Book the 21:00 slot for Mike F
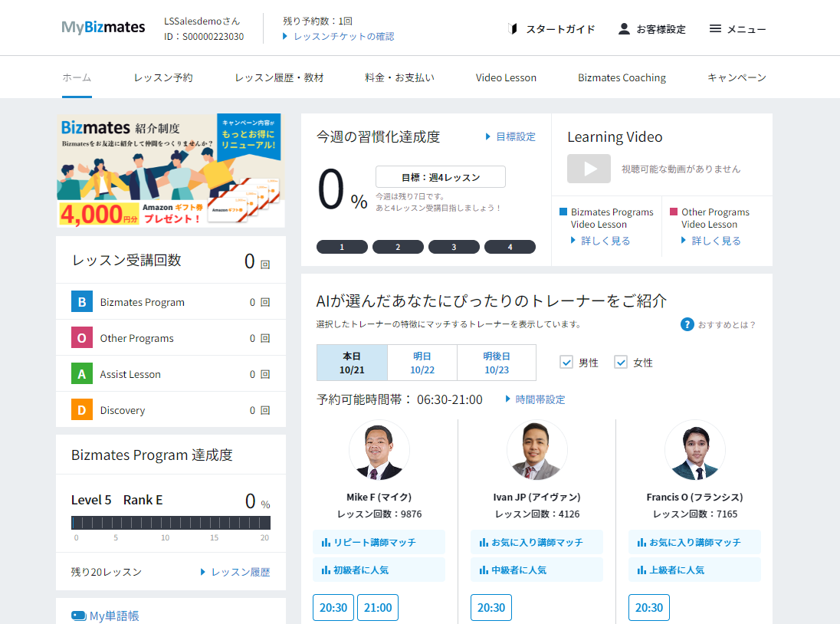 pyautogui.click(x=377, y=607)
